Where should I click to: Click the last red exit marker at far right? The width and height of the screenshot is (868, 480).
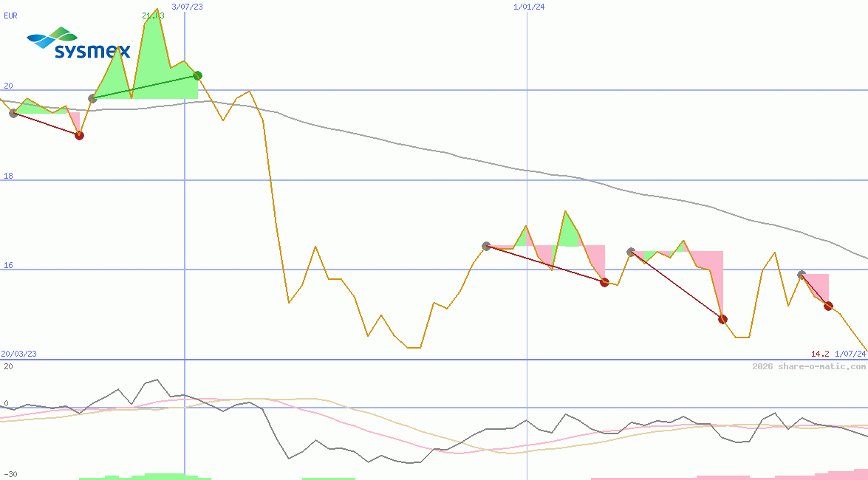[828, 306]
